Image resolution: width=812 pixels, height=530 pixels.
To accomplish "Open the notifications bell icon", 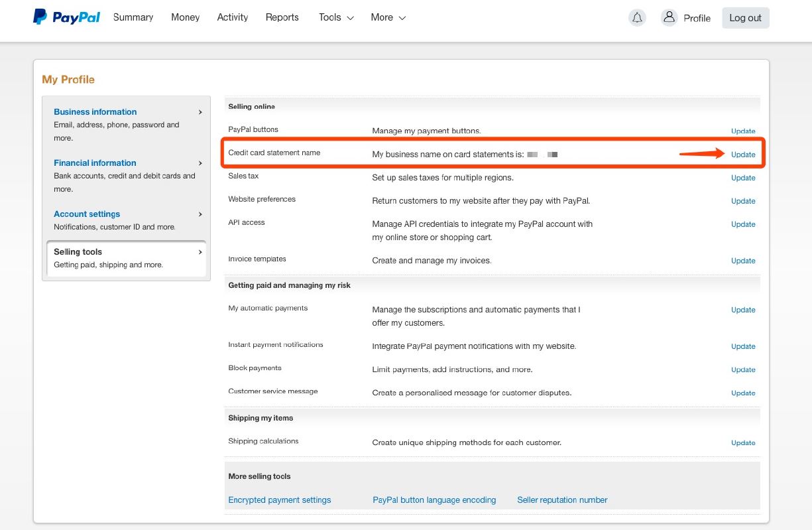I will [637, 18].
